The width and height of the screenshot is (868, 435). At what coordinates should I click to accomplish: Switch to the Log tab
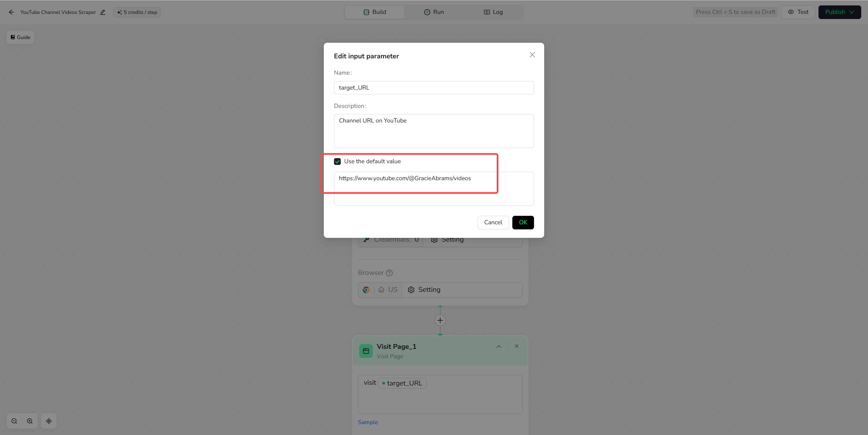493,12
